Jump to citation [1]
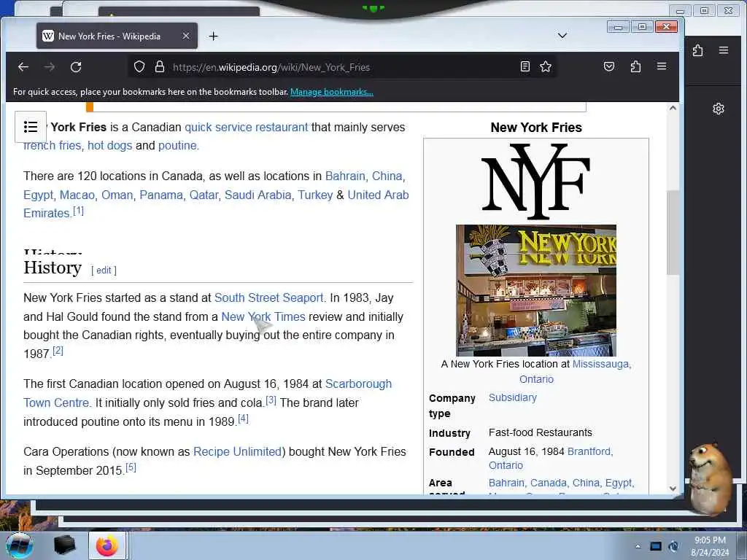The width and height of the screenshot is (747, 560). (x=78, y=211)
